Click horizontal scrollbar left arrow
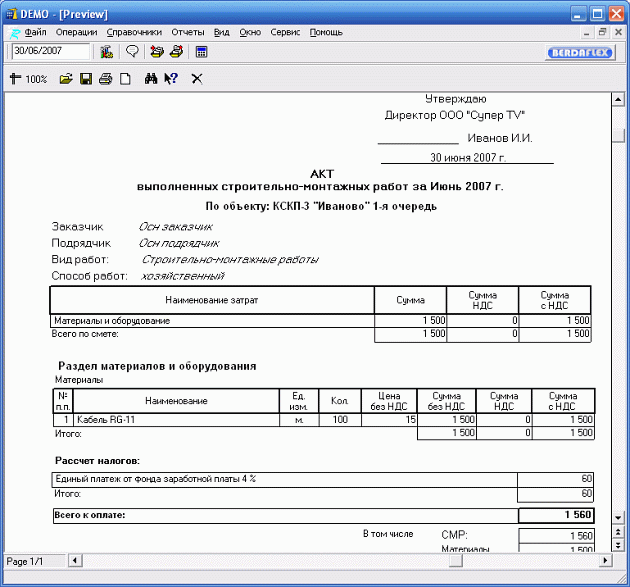 pos(75,560)
